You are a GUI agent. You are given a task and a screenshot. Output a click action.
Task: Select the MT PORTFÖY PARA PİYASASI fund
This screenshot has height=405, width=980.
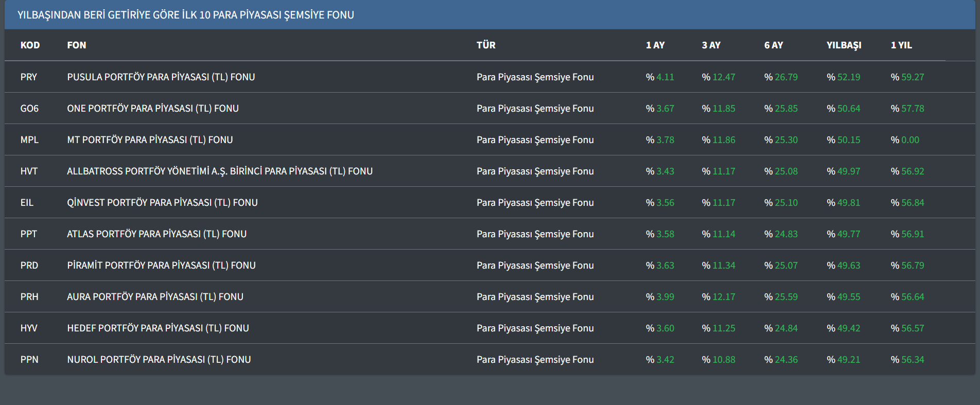(x=150, y=140)
